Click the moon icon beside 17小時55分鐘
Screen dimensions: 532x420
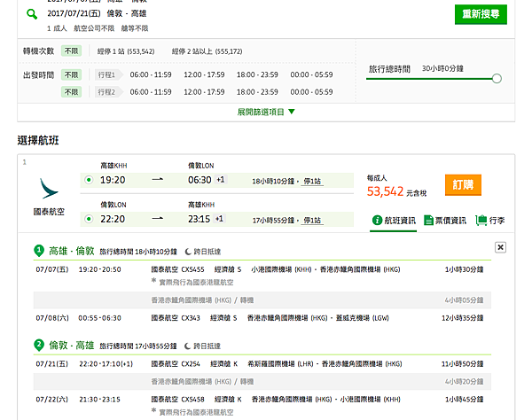pyautogui.click(x=188, y=346)
